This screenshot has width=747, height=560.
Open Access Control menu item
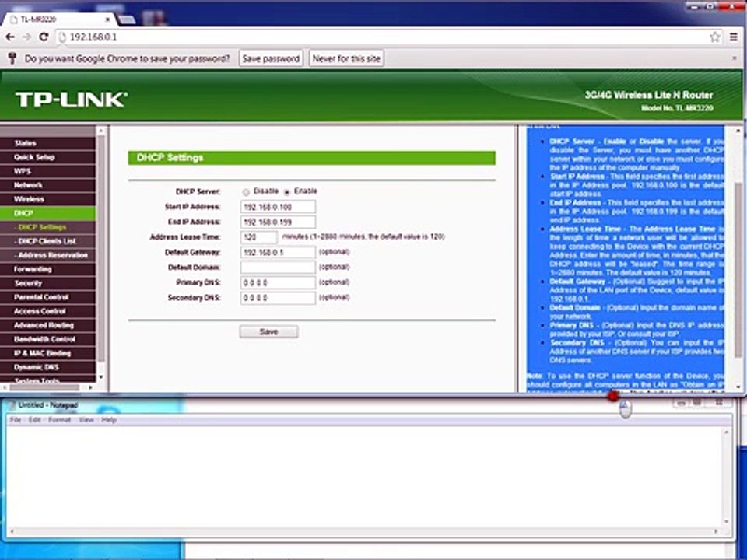tap(47, 311)
